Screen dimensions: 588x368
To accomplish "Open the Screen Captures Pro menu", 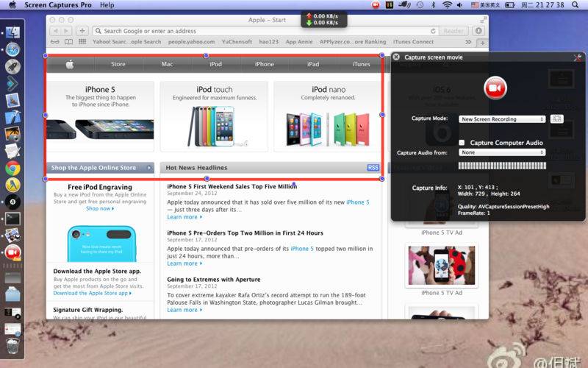I will (57, 5).
